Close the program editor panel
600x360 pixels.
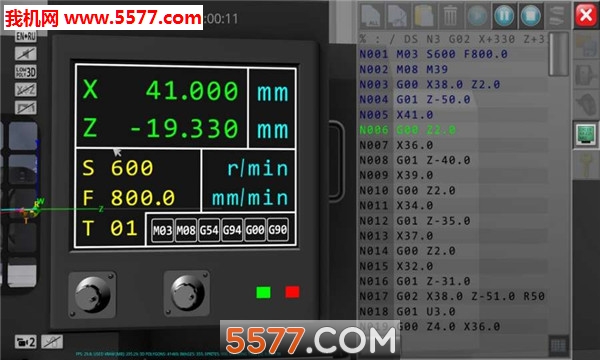[585, 16]
